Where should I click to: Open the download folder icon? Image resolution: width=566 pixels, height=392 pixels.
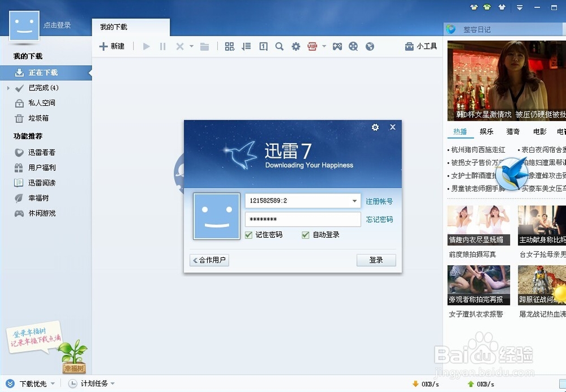205,46
